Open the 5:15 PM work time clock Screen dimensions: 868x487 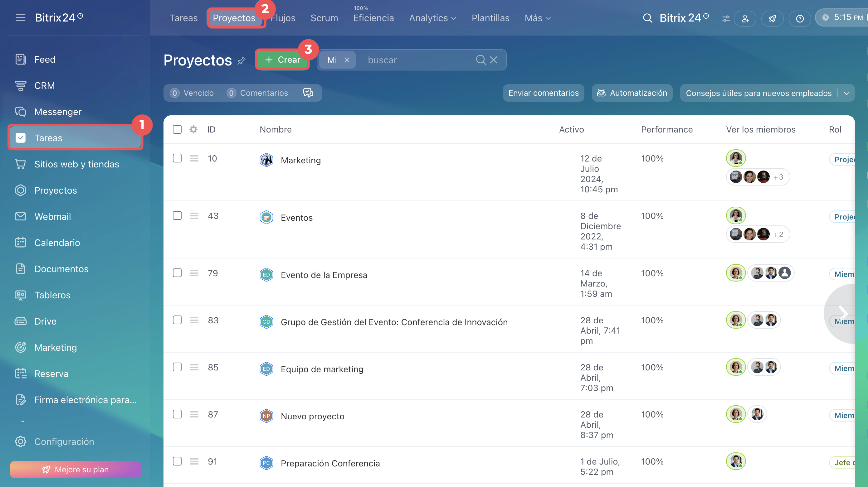[x=842, y=17]
